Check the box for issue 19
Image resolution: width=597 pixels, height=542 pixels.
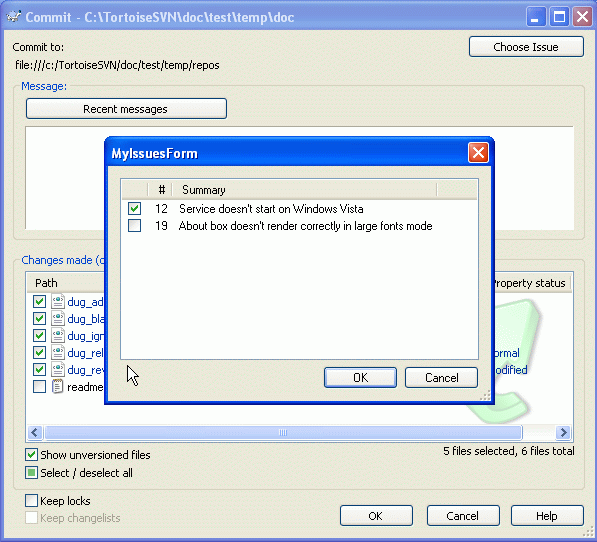(x=134, y=226)
